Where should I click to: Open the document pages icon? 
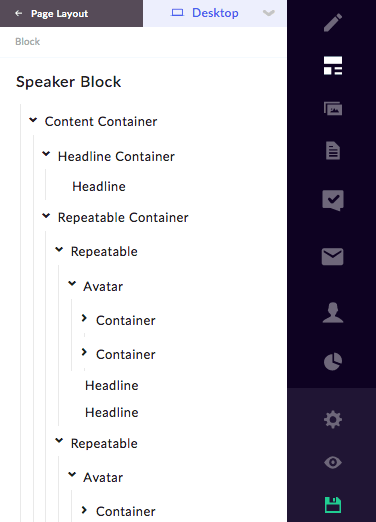(333, 151)
